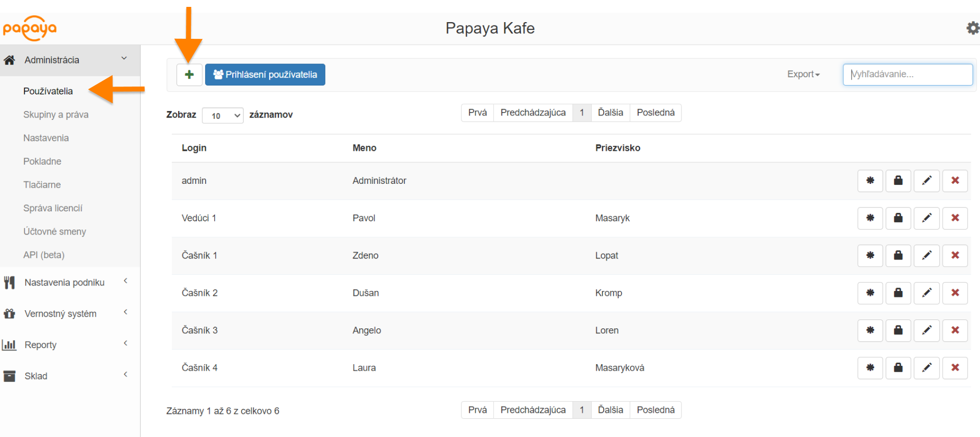Click the Vyhľadávanie search field

(x=907, y=74)
